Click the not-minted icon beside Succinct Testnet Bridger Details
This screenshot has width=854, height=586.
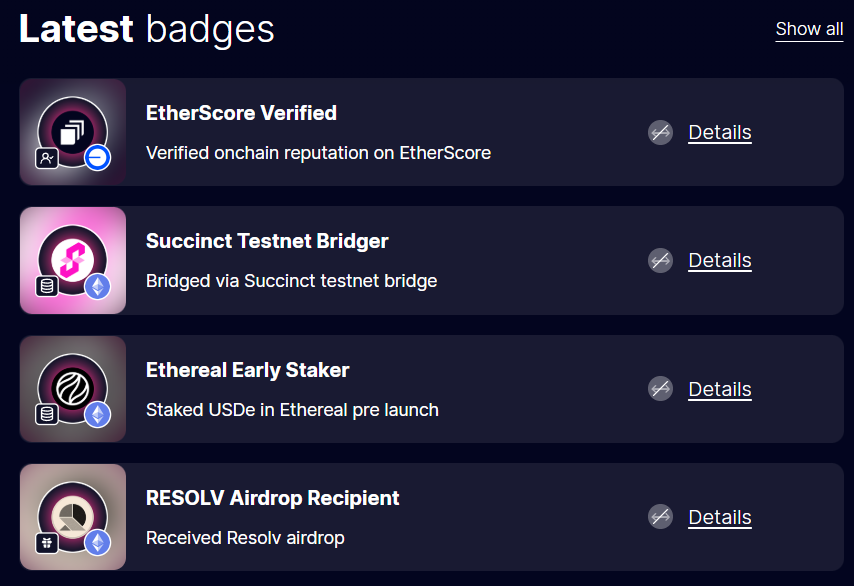point(660,260)
